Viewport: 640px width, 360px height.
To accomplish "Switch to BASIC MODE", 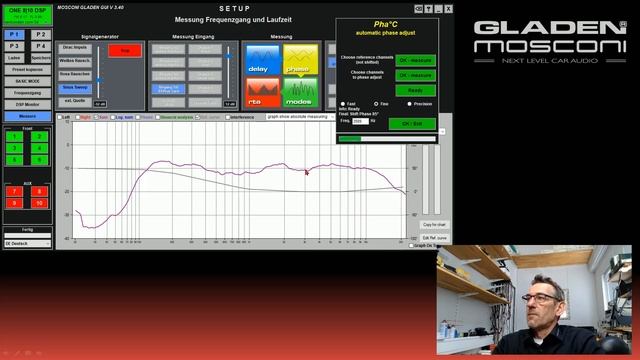I will (27, 81).
